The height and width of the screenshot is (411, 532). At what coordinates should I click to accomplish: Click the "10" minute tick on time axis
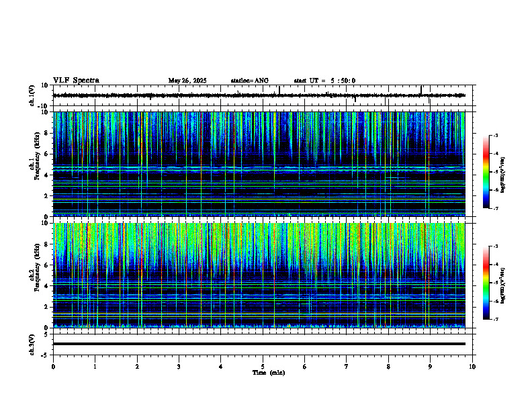pyautogui.click(x=472, y=367)
